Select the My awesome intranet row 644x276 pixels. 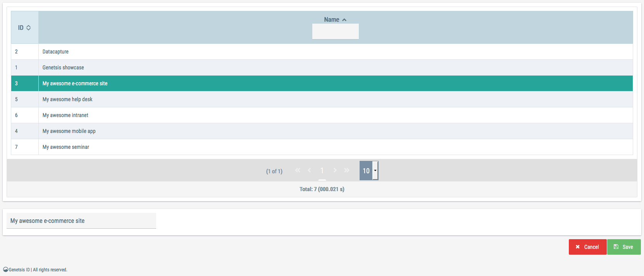(65, 115)
